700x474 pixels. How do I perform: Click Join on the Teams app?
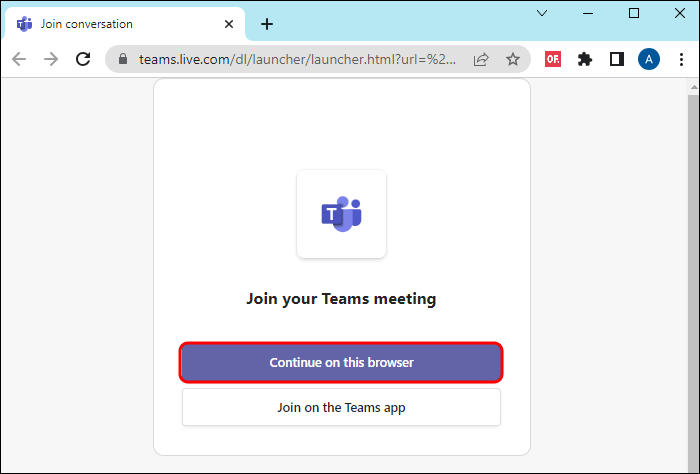click(x=341, y=407)
